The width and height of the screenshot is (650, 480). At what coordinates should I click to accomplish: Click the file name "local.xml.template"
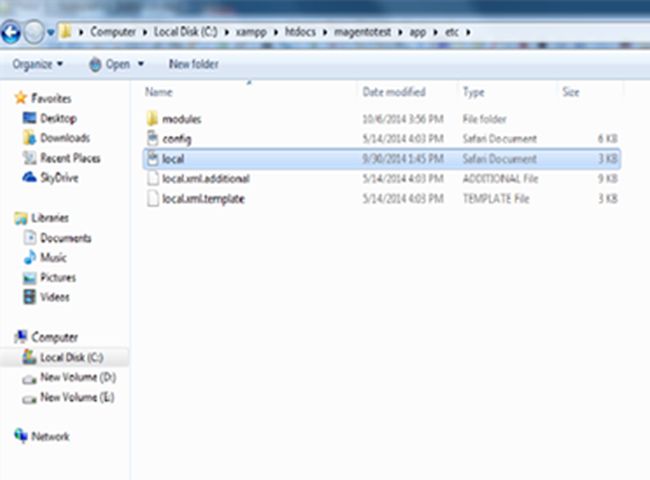pos(203,199)
